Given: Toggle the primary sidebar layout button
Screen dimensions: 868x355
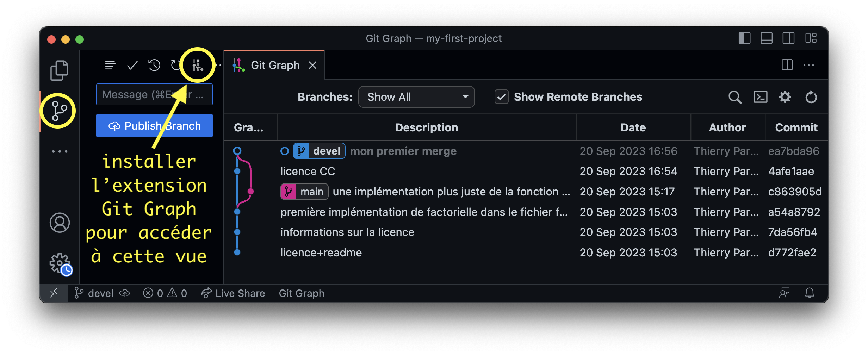Looking at the screenshot, I should click(744, 38).
